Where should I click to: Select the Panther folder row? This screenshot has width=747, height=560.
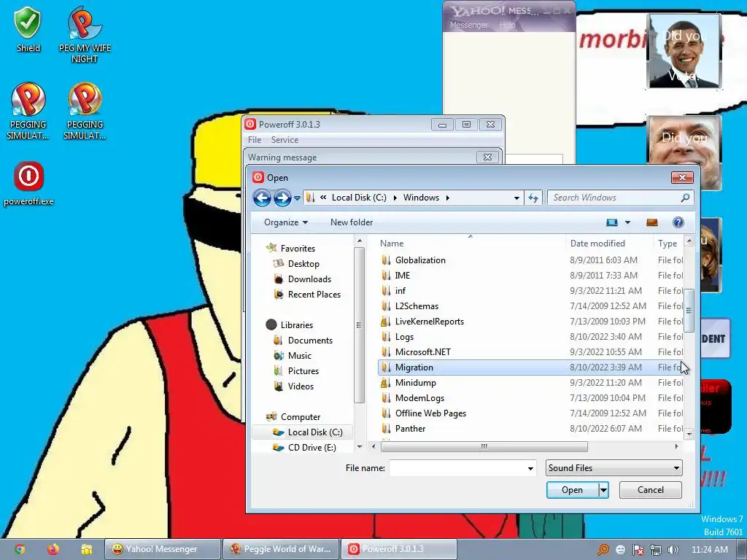pos(531,429)
